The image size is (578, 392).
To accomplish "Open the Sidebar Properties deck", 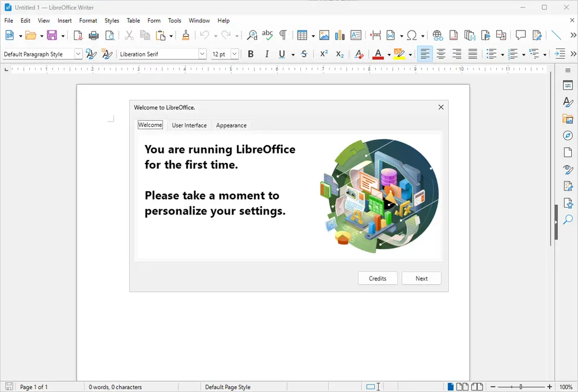I will (568, 86).
